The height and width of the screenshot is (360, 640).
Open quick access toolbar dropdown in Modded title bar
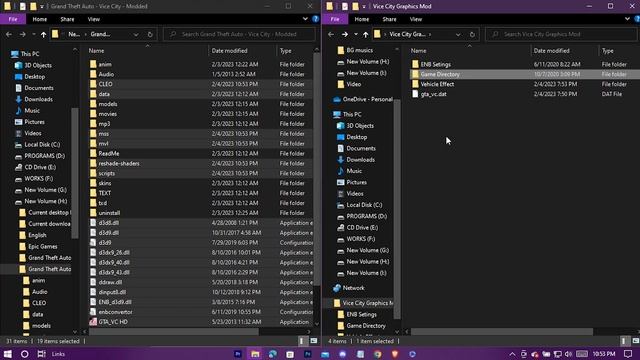click(x=42, y=7)
